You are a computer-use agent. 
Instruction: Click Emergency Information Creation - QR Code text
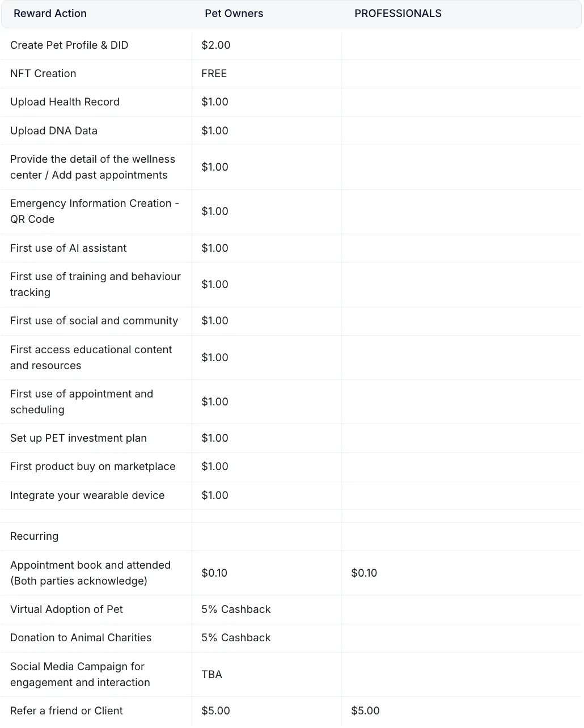point(94,211)
